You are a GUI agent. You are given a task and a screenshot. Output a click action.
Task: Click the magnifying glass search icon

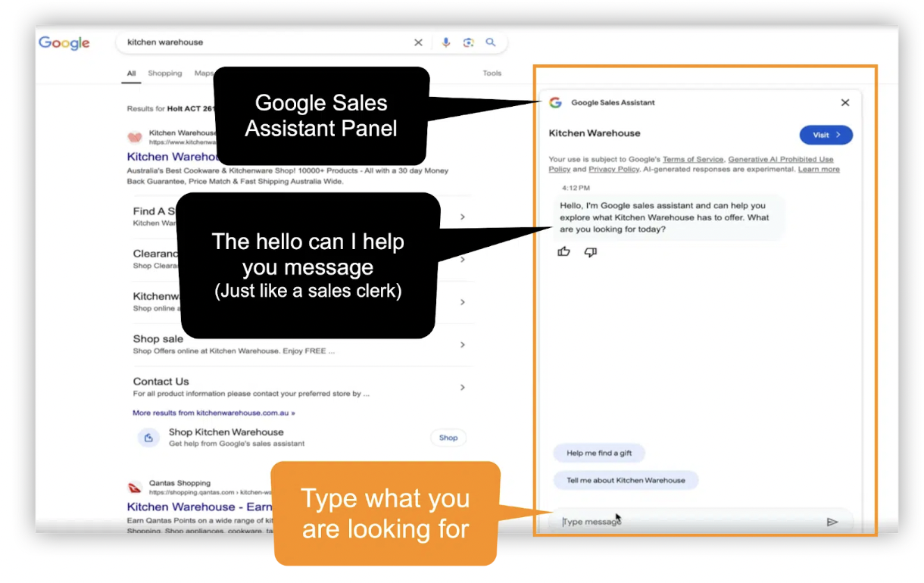click(491, 42)
